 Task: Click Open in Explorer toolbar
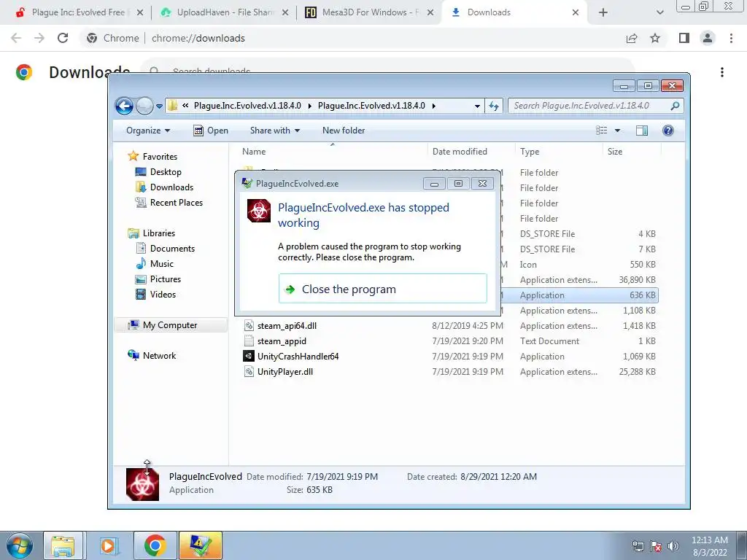(211, 131)
